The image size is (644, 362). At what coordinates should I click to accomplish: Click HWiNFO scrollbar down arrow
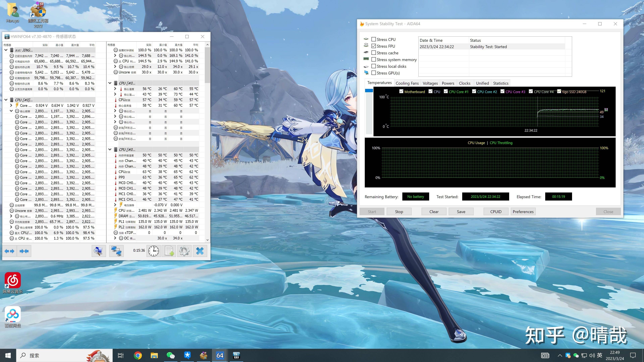point(207,240)
